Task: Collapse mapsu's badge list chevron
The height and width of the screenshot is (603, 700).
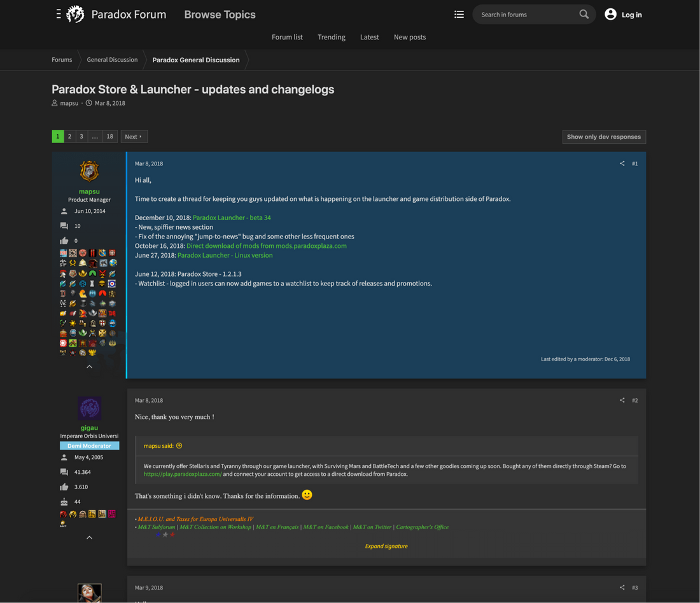Action: tap(89, 366)
